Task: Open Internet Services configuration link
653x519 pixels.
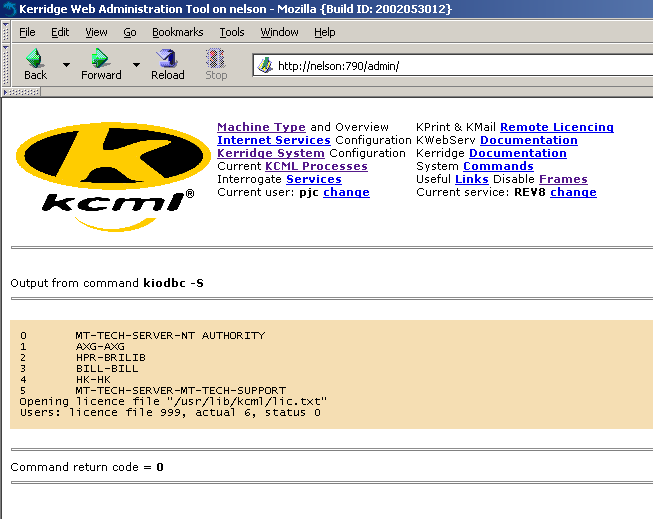Action: coord(274,140)
